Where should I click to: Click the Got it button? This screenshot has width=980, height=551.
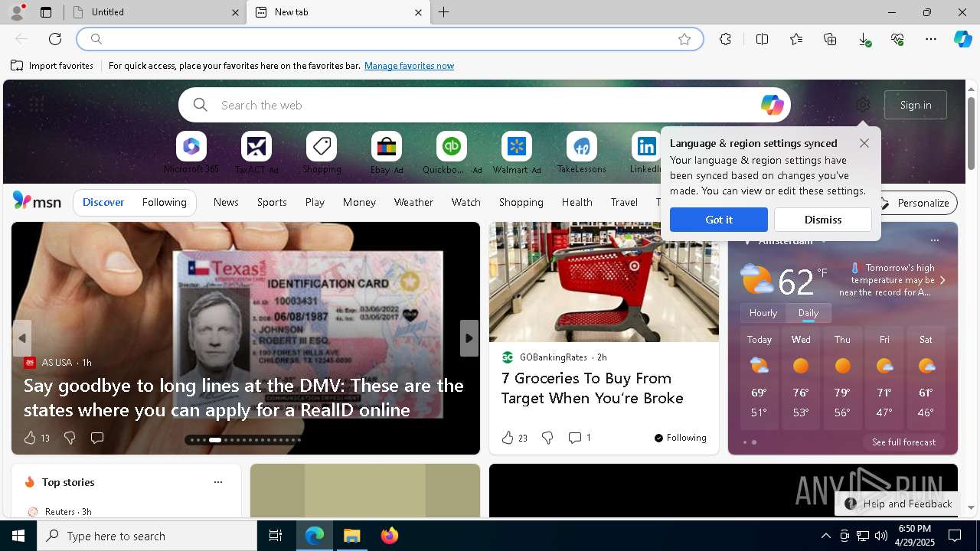719,220
